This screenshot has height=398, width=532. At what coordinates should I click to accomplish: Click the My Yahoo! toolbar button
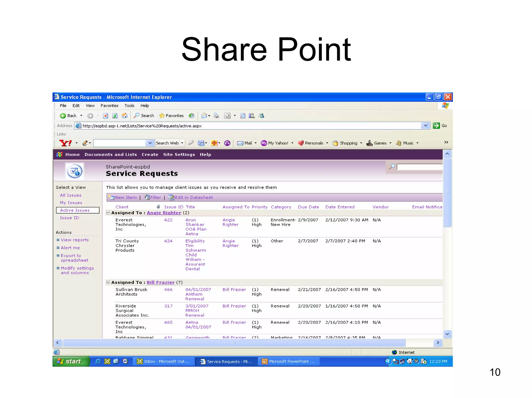coord(275,143)
